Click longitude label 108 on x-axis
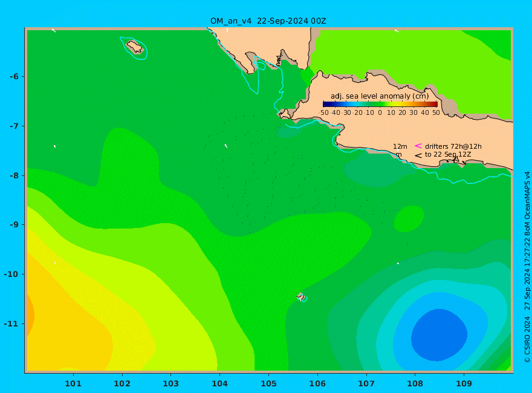 pyautogui.click(x=415, y=384)
